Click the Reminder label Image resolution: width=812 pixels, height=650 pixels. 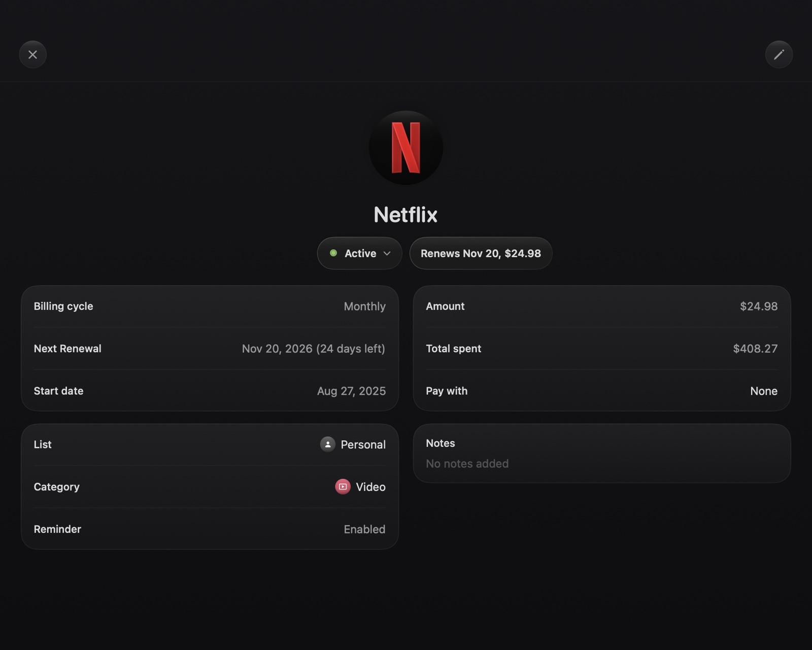coord(57,529)
